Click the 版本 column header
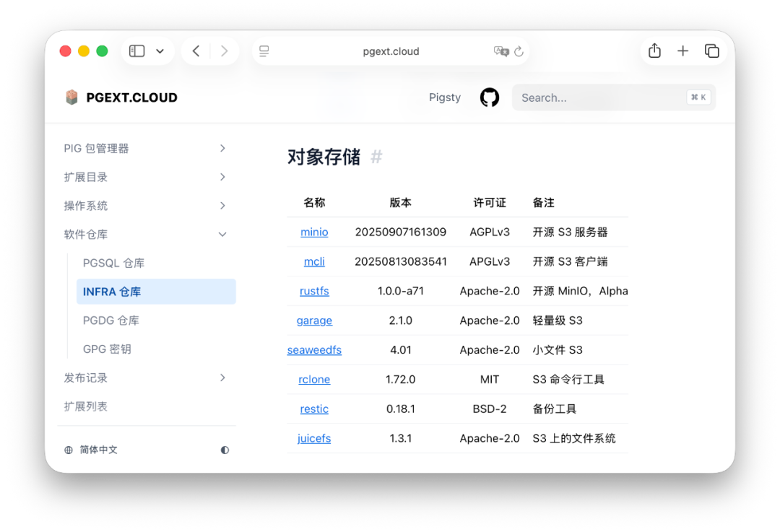Viewport: 780px width, 532px height. tap(400, 202)
